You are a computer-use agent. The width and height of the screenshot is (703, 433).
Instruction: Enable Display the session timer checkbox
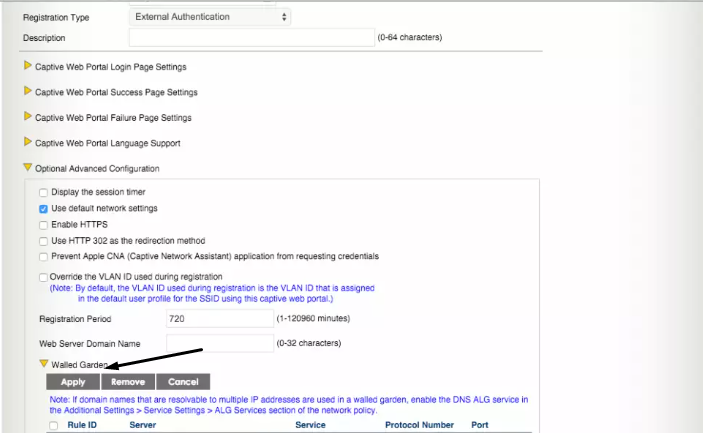tap(43, 193)
